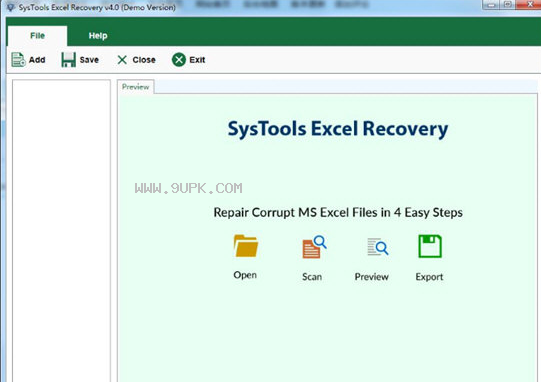
Task: Click the Close X icon in toolbar
Action: coord(122,60)
